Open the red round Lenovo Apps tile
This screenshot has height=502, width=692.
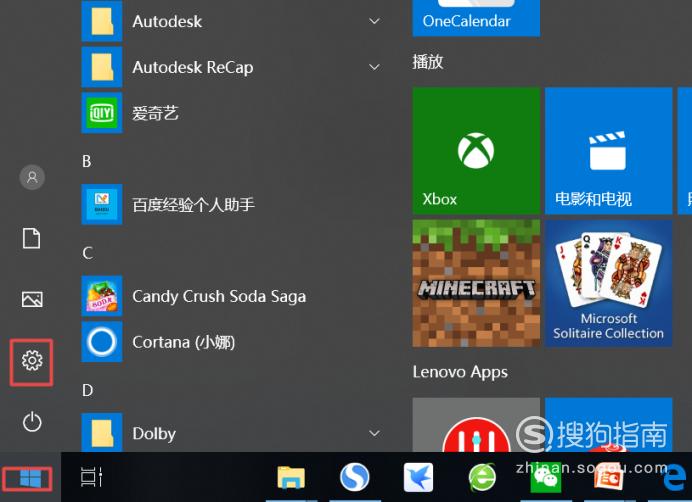click(476, 425)
